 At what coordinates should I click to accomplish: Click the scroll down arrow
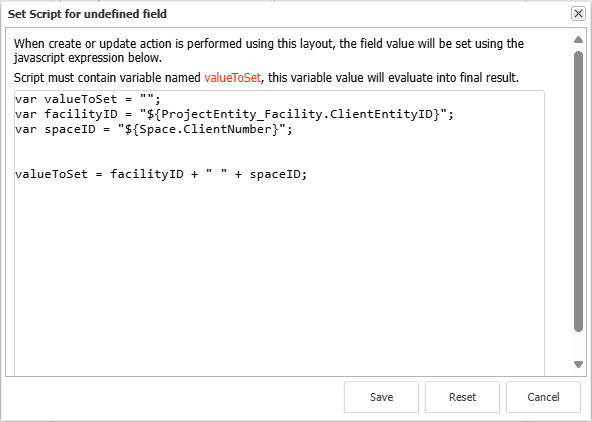coord(578,364)
